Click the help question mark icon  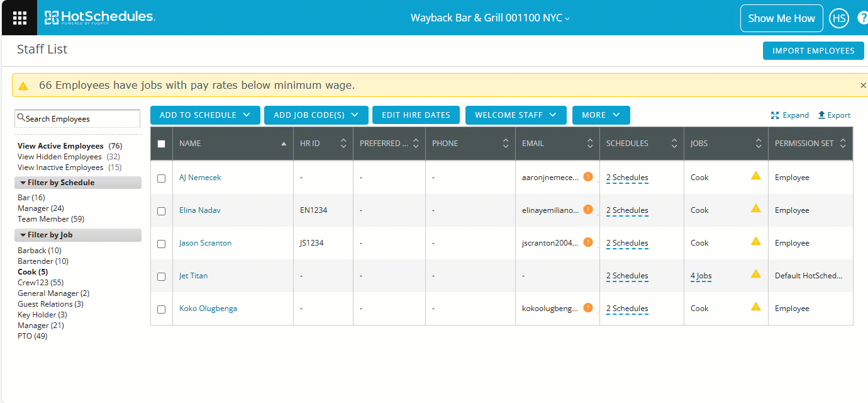pyautogui.click(x=863, y=18)
